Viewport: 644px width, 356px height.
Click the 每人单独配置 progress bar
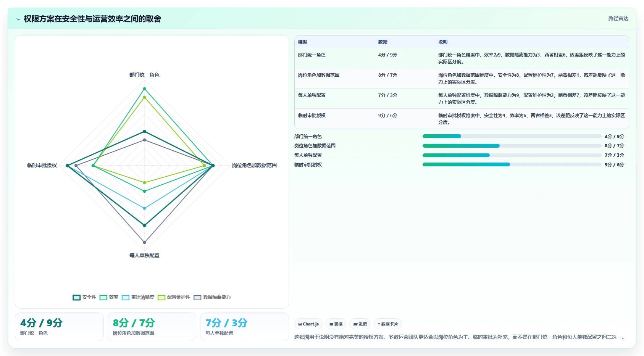click(x=512, y=155)
